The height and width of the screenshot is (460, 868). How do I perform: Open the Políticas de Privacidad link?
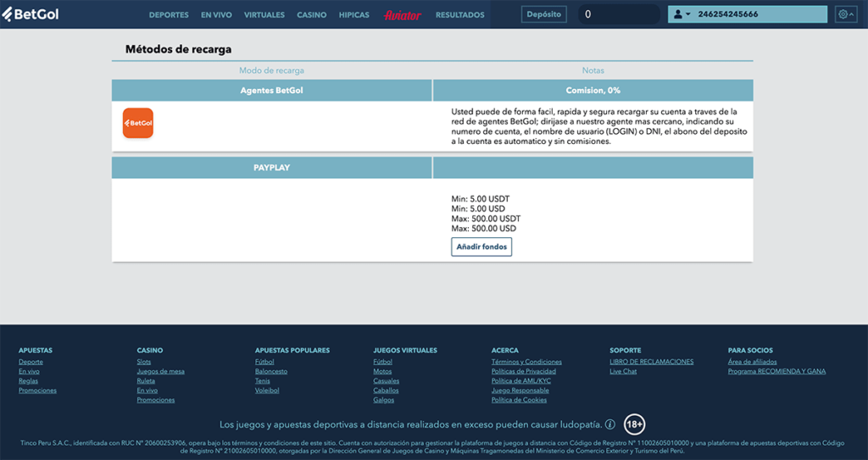pos(524,371)
